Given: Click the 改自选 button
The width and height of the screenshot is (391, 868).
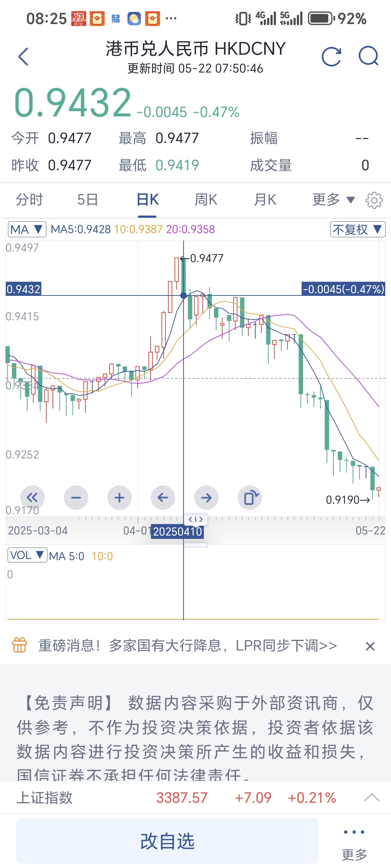Looking at the screenshot, I should [x=167, y=841].
